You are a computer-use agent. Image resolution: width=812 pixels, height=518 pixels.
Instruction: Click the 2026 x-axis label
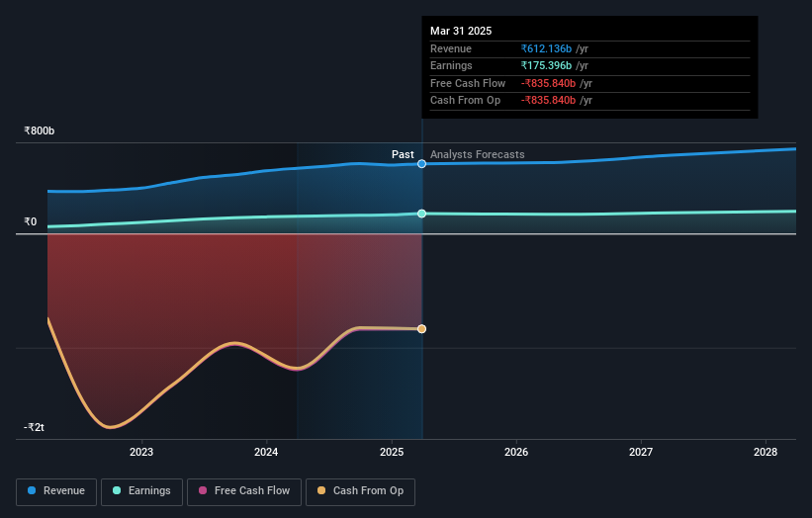[516, 452]
